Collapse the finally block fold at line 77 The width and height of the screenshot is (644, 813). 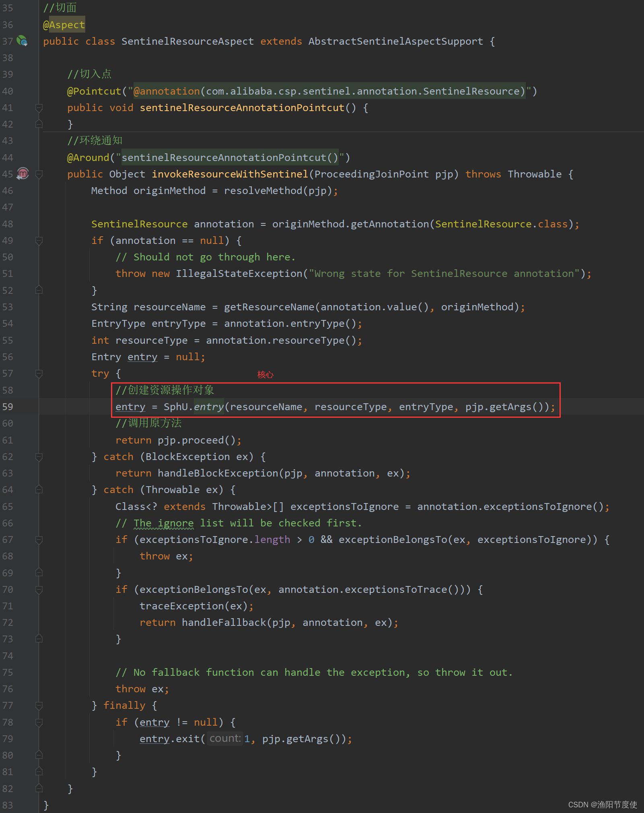[39, 706]
